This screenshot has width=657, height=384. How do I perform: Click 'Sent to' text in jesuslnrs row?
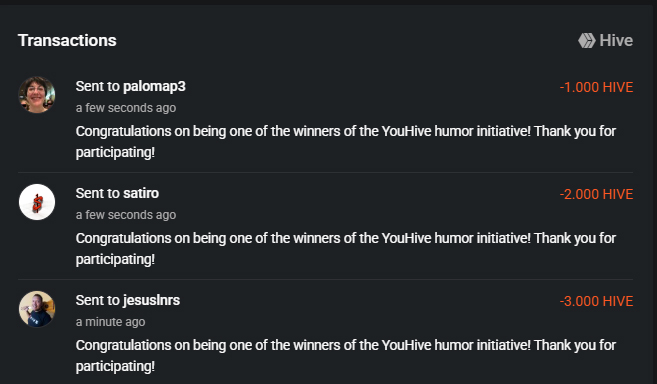click(98, 300)
